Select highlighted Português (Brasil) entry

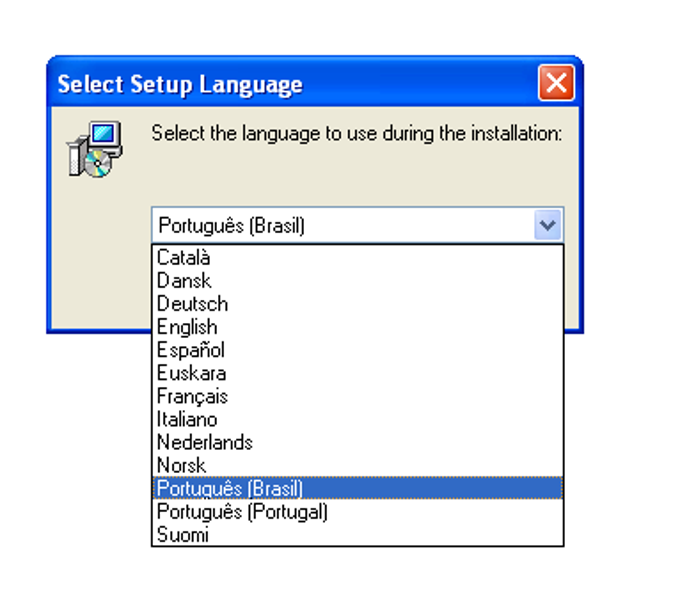[x=358, y=488]
